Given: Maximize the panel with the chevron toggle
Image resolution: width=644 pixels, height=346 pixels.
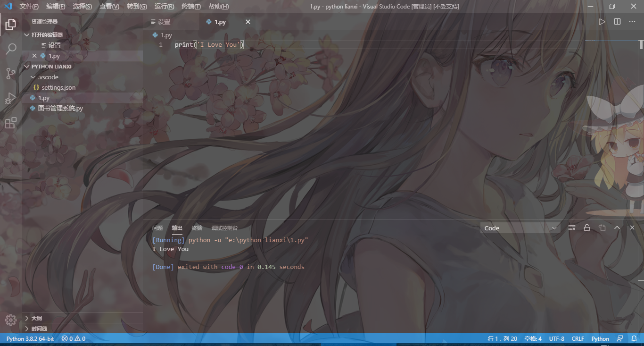Looking at the screenshot, I should click(617, 228).
